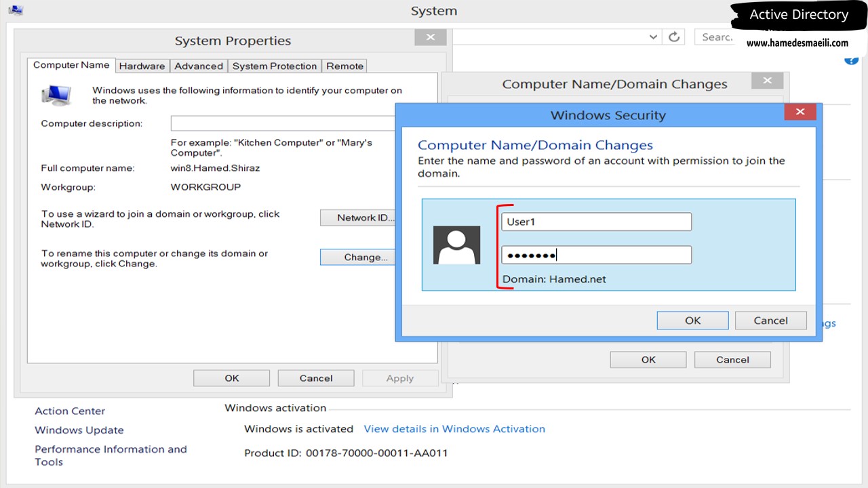Click the user avatar icon in Windows Security
Viewport: 868px width, 488px height.
[x=457, y=245]
